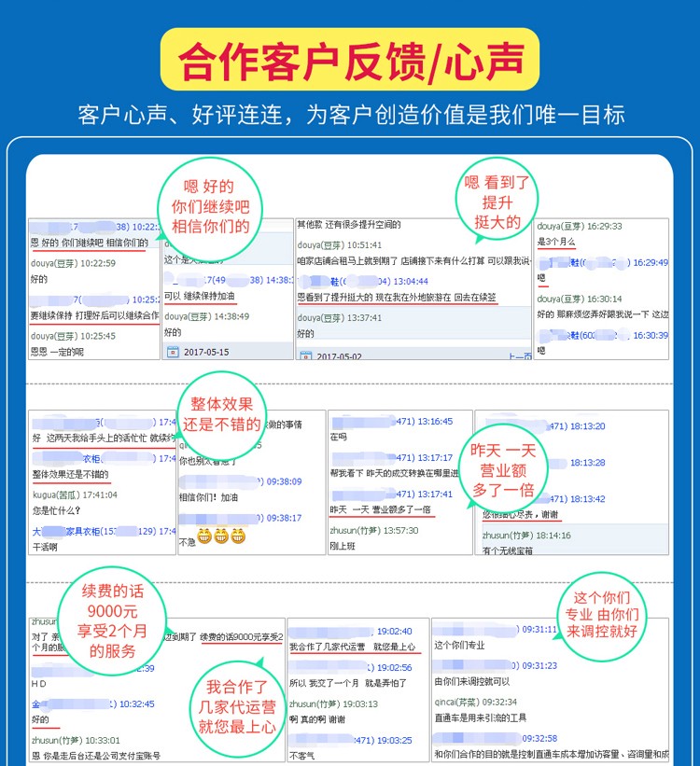Select the reply 干活啊
This screenshot has height=766, width=700.
(x=45, y=547)
